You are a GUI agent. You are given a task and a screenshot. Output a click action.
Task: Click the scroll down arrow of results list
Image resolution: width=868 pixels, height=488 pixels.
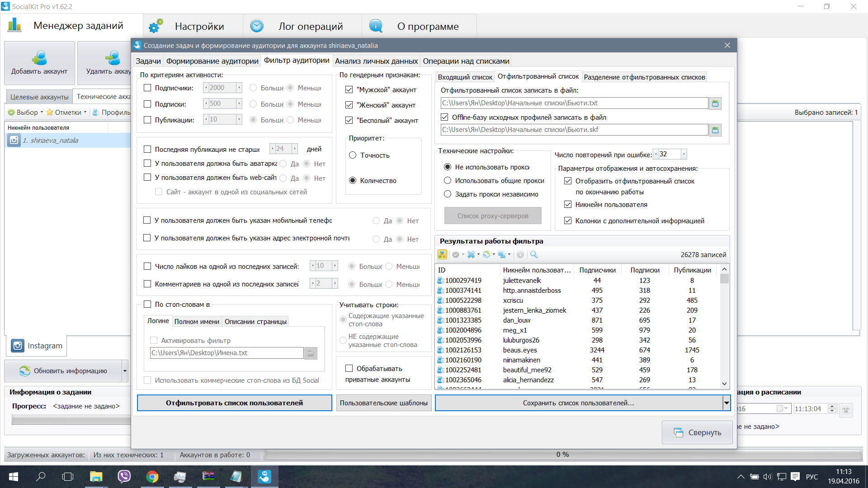pos(724,384)
